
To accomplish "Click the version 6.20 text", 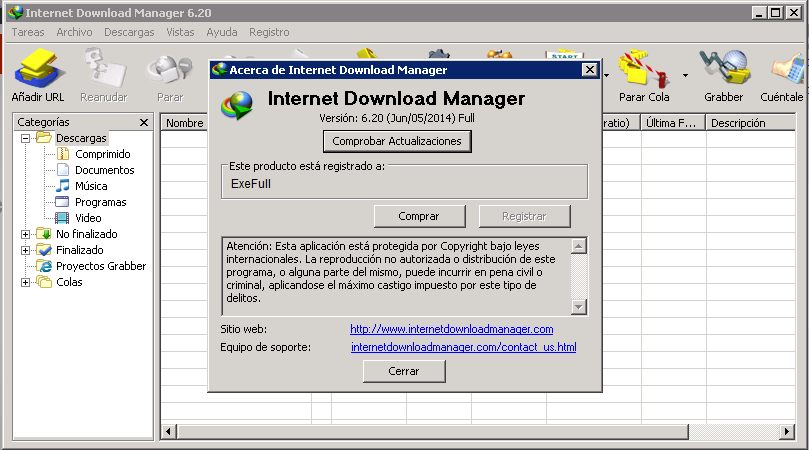I will point(397,118).
